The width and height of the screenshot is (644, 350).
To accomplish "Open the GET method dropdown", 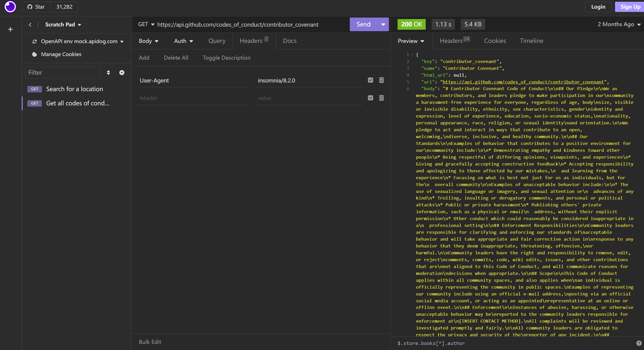I will 146,24.
